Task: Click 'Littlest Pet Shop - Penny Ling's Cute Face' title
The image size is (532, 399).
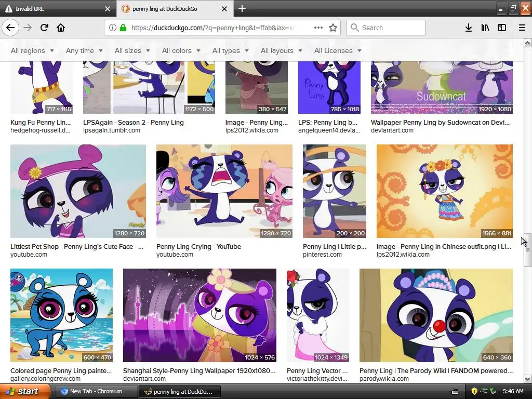Action: click(x=77, y=247)
